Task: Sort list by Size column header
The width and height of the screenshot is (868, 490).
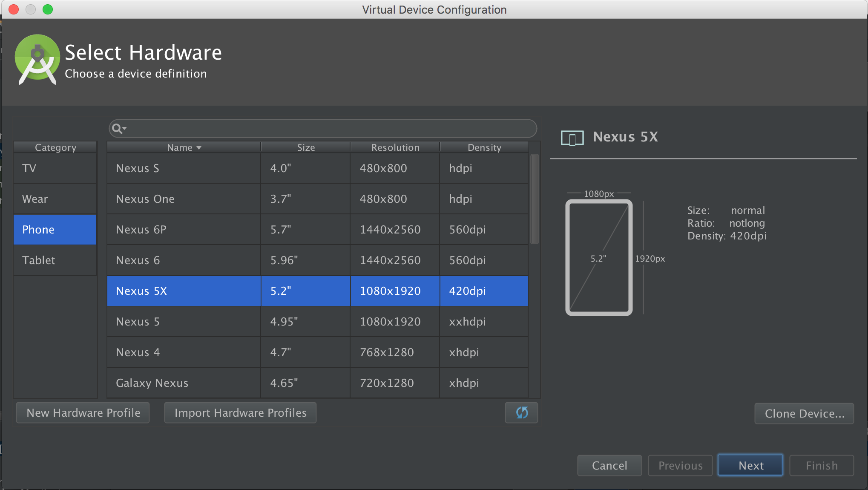Action: 305,147
